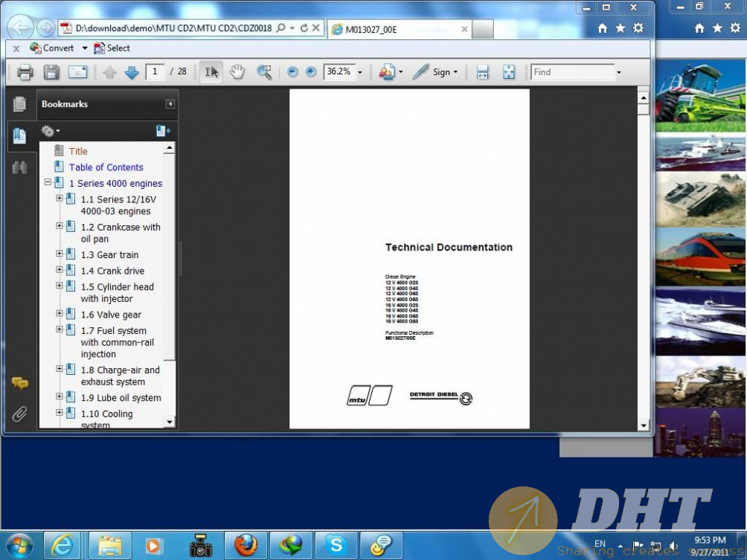Image resolution: width=747 pixels, height=560 pixels.
Task: Open Skype from the taskbar
Action: pos(336,546)
